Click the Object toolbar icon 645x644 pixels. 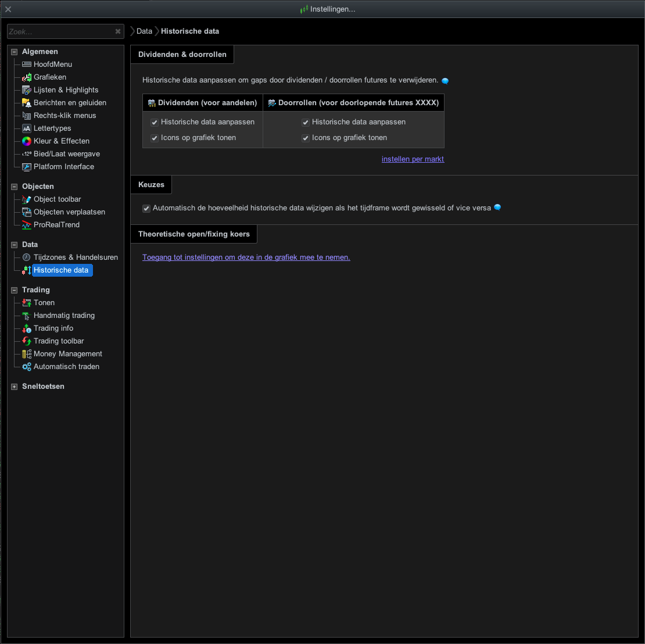pos(26,199)
